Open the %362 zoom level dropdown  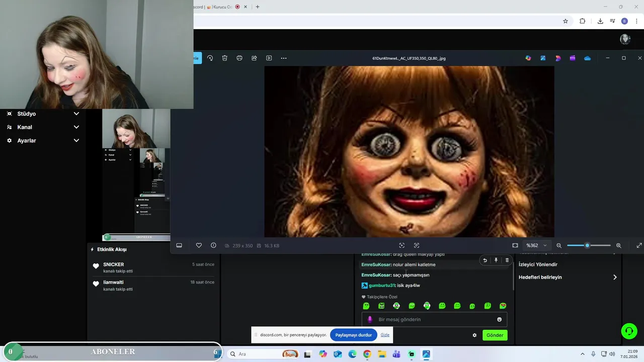(x=536, y=245)
